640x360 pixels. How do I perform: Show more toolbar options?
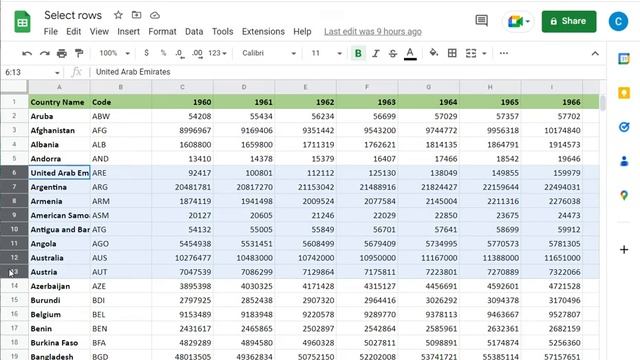504,53
